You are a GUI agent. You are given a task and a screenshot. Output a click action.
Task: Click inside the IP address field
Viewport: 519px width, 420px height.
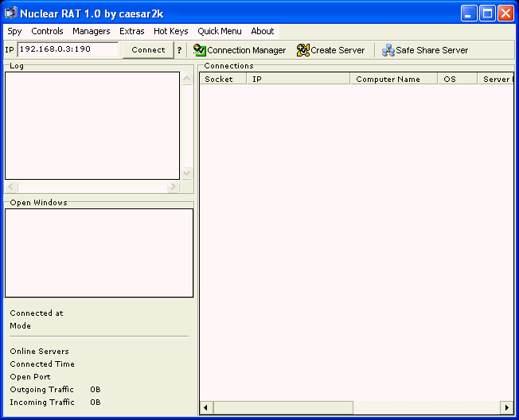(x=68, y=49)
